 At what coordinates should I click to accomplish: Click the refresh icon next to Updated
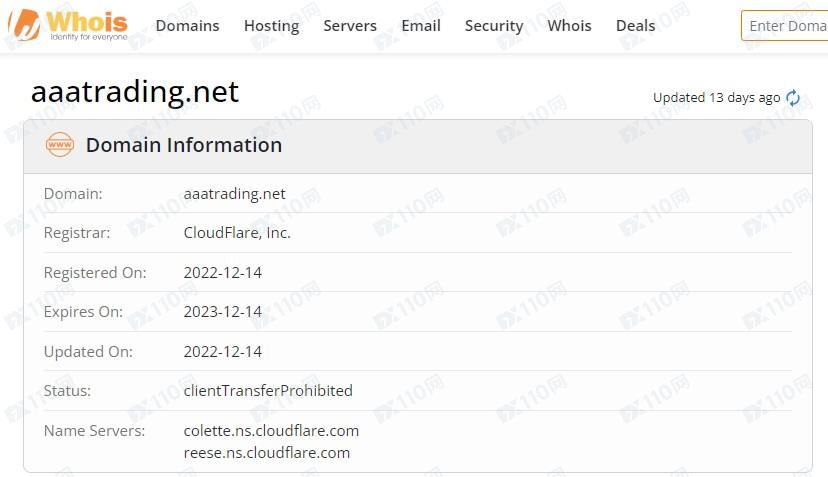(793, 98)
